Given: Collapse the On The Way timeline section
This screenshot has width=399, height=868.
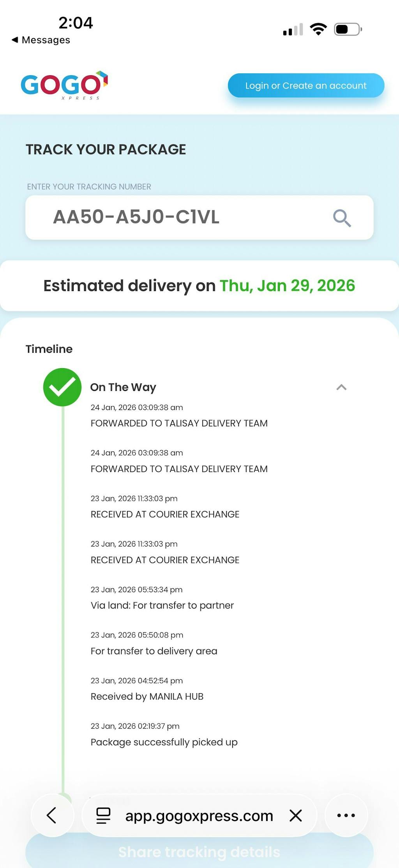Looking at the screenshot, I should pos(341,387).
